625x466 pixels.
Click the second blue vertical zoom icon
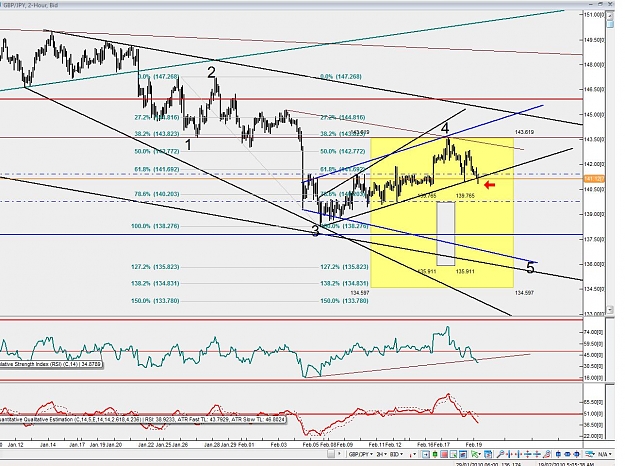click(537, 454)
